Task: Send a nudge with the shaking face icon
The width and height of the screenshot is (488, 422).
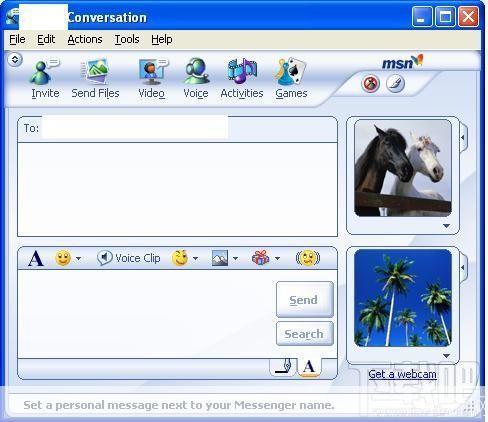Action: 308,258
